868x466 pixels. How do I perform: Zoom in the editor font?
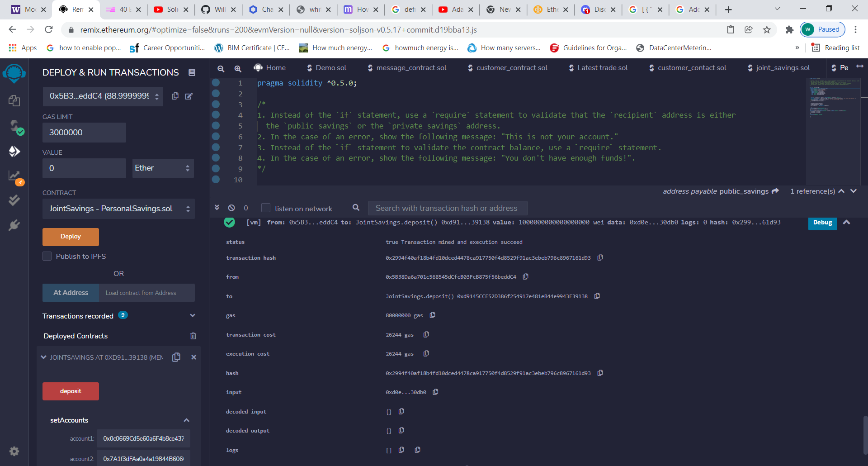(238, 68)
